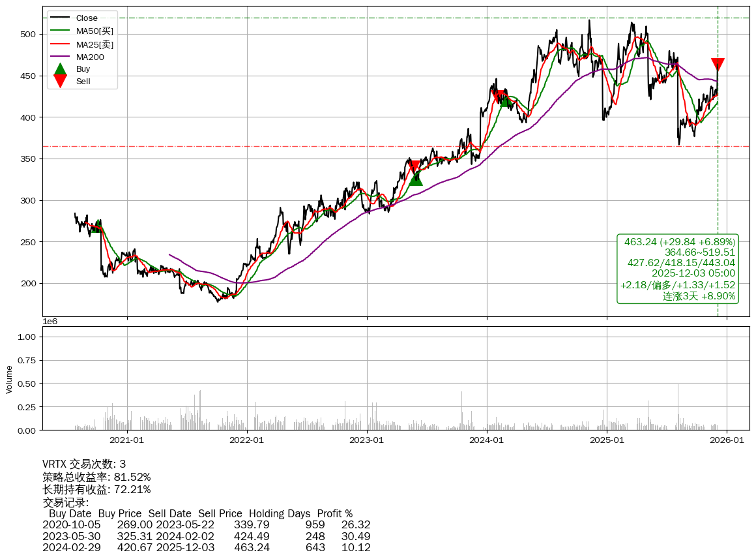Viewport: 756px width, 559px height.
Task: Click the 2023-01 x-axis tick label
Action: pyautogui.click(x=367, y=440)
